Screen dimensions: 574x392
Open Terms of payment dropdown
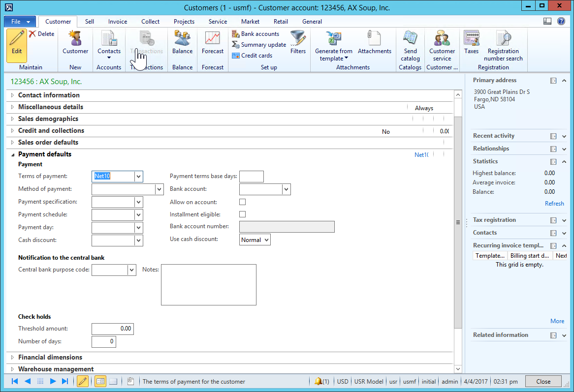138,177
